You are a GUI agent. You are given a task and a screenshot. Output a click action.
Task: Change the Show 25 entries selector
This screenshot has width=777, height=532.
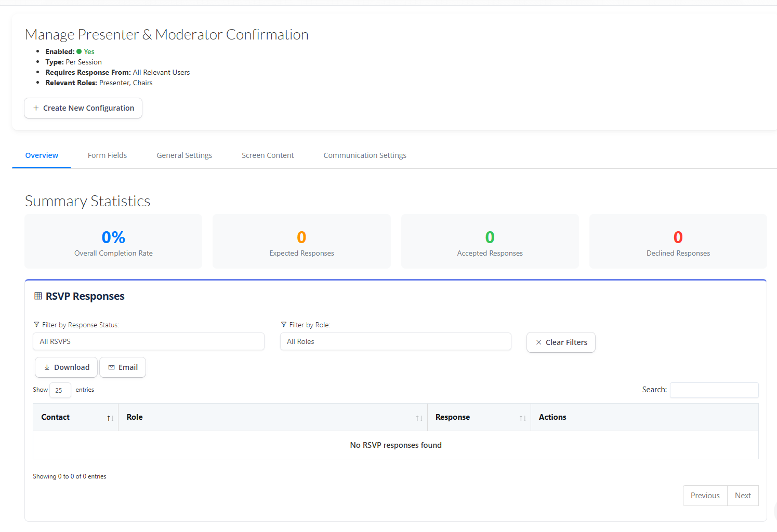(x=60, y=390)
